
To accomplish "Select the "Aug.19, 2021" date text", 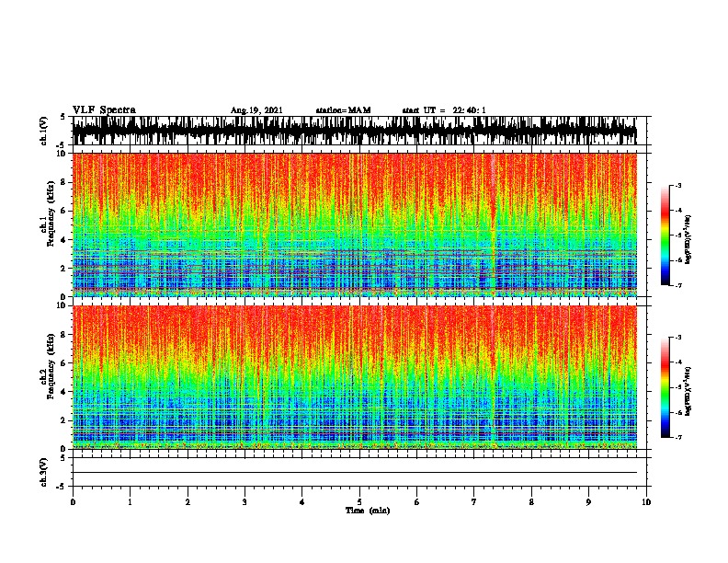I will 256,110.
